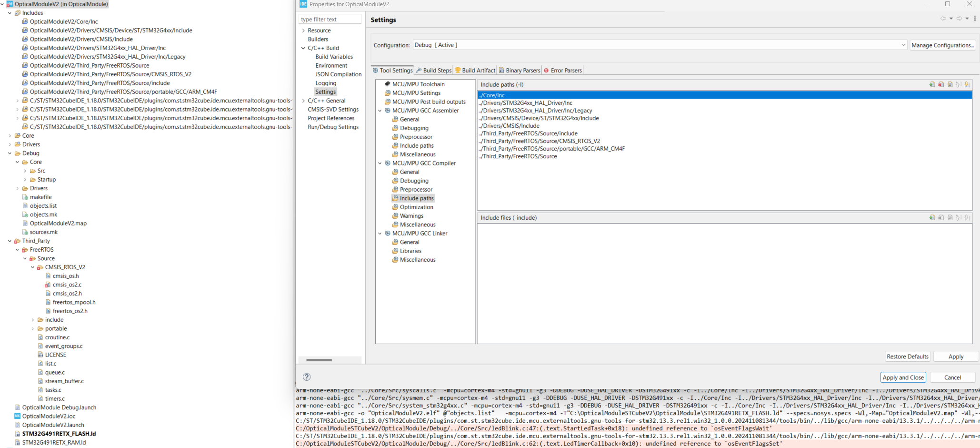Switch to the Build Steps tab
The width and height of the screenshot is (980, 448).
pyautogui.click(x=434, y=71)
